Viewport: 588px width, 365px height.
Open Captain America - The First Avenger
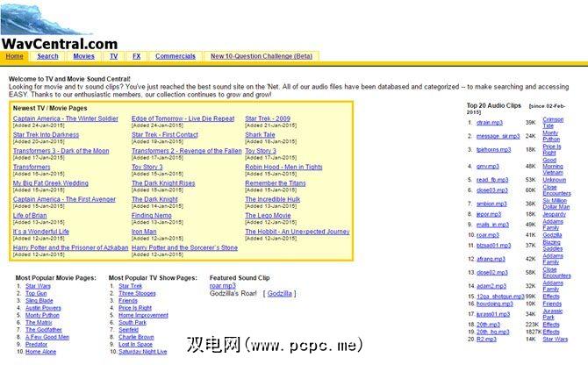(x=64, y=199)
